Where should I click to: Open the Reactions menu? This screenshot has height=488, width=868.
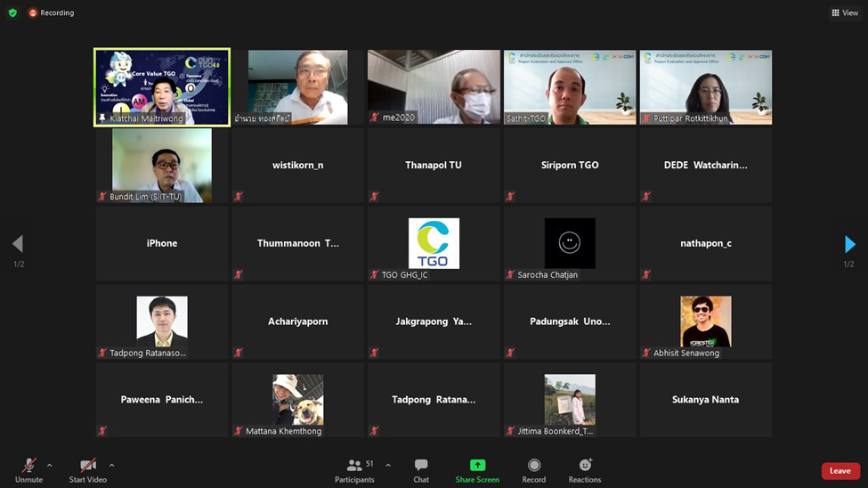585,469
